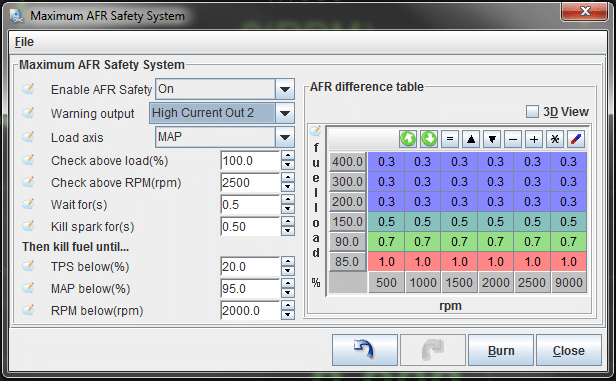Select the 2000 rpm axis header

tap(496, 282)
